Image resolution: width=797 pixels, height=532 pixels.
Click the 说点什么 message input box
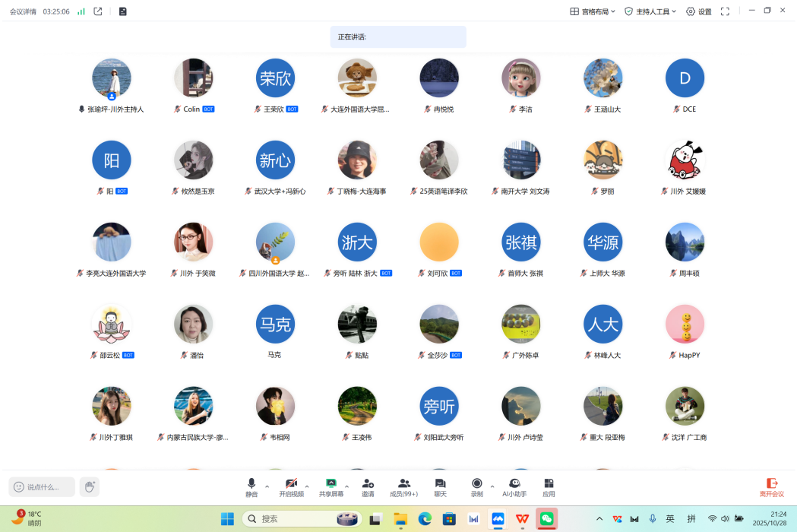42,487
